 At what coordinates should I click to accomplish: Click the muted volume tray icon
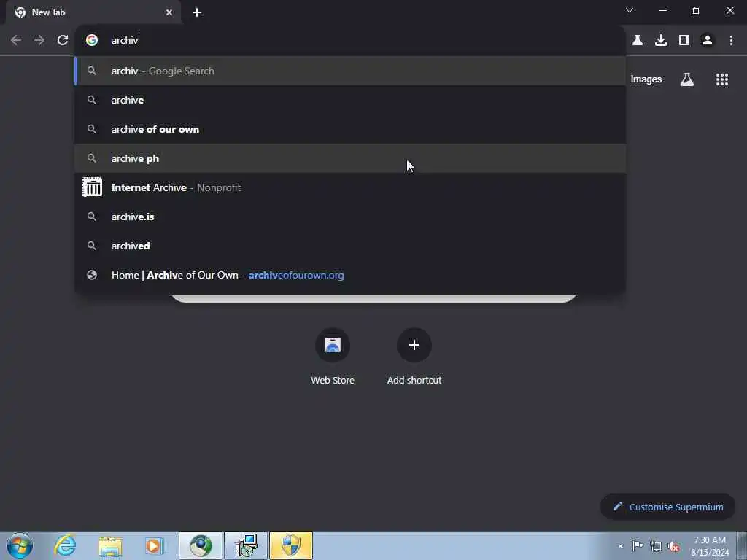[x=673, y=546]
